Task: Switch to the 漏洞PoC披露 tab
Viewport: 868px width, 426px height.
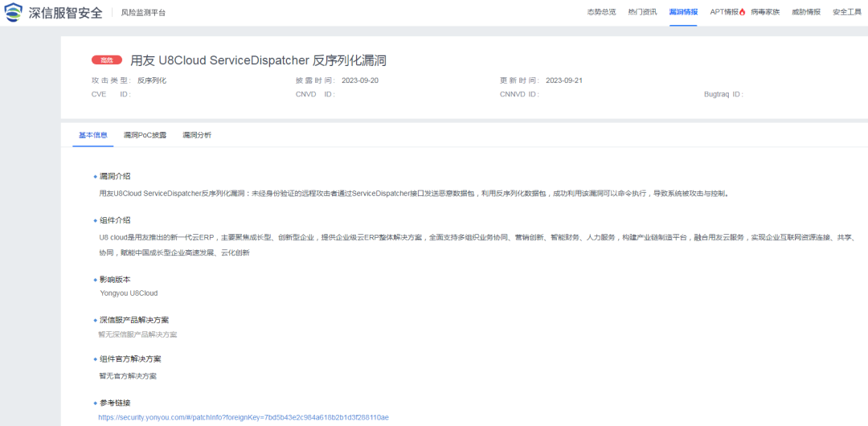Action: coord(145,135)
